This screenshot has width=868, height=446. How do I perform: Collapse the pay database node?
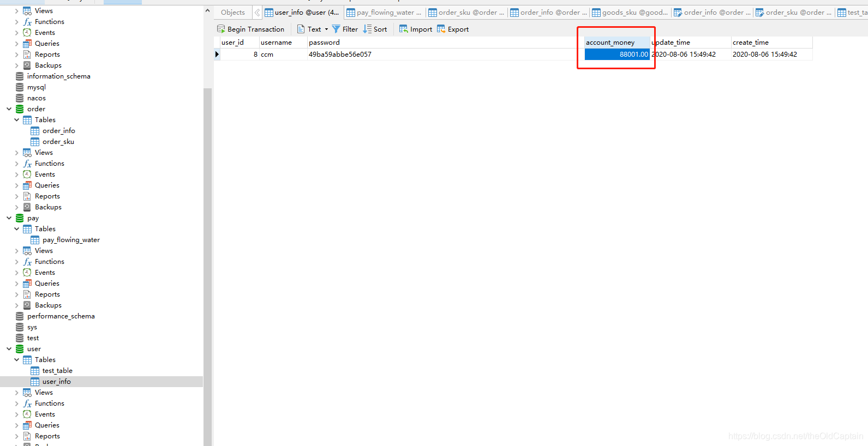pyautogui.click(x=9, y=218)
